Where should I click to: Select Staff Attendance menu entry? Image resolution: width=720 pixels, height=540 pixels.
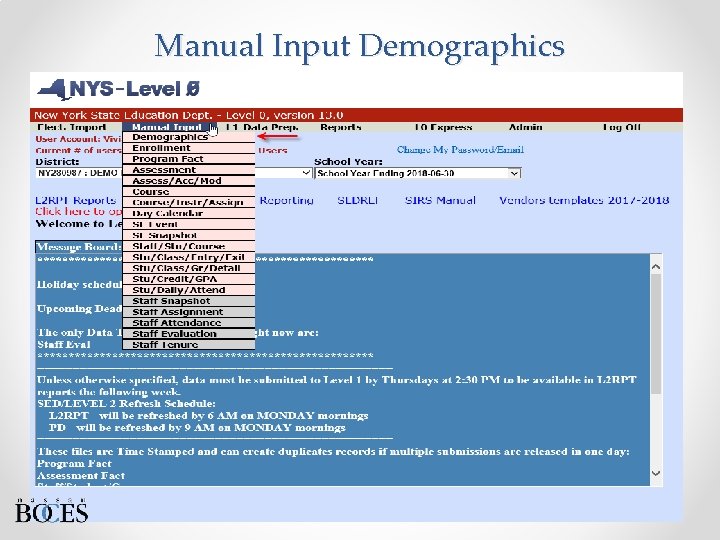click(189, 323)
